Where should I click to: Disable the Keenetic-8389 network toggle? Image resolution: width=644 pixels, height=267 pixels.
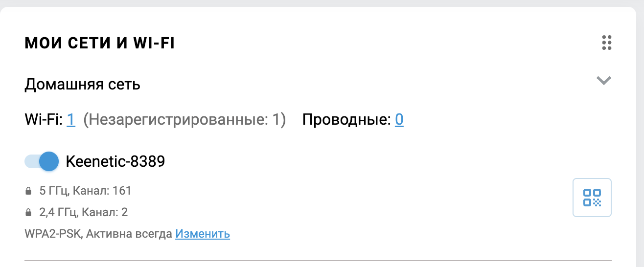click(42, 161)
